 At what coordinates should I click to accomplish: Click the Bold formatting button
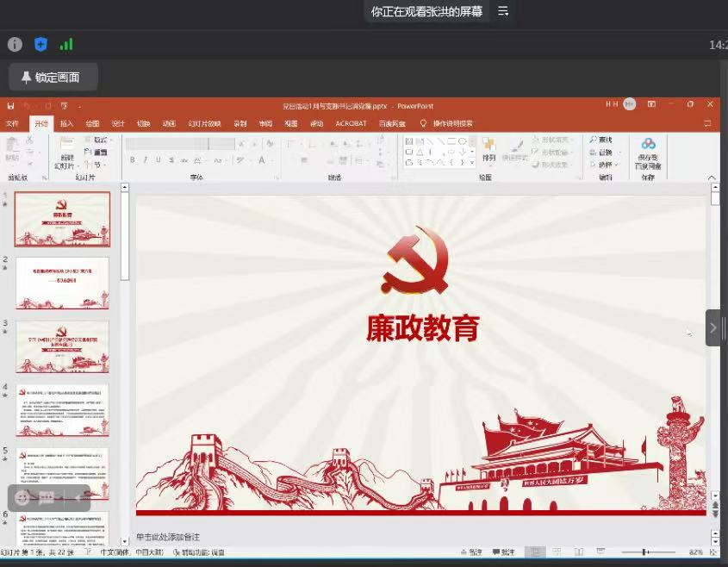pos(133,160)
